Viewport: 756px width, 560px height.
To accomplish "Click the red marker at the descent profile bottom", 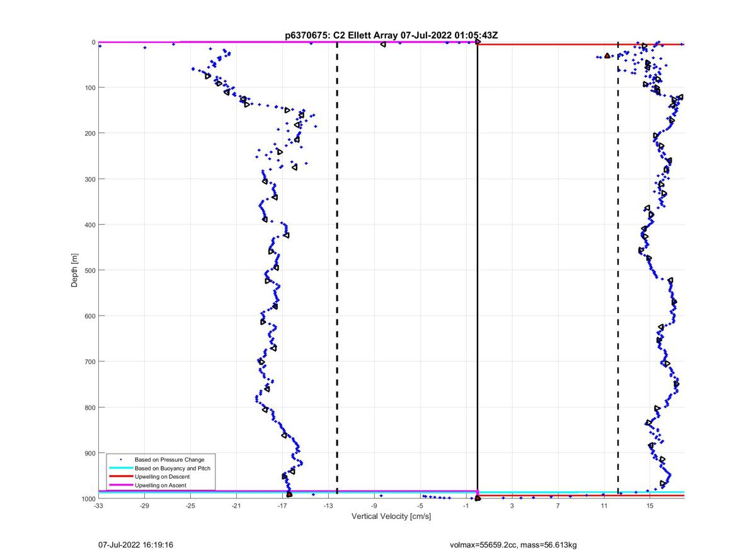I will [x=289, y=494].
